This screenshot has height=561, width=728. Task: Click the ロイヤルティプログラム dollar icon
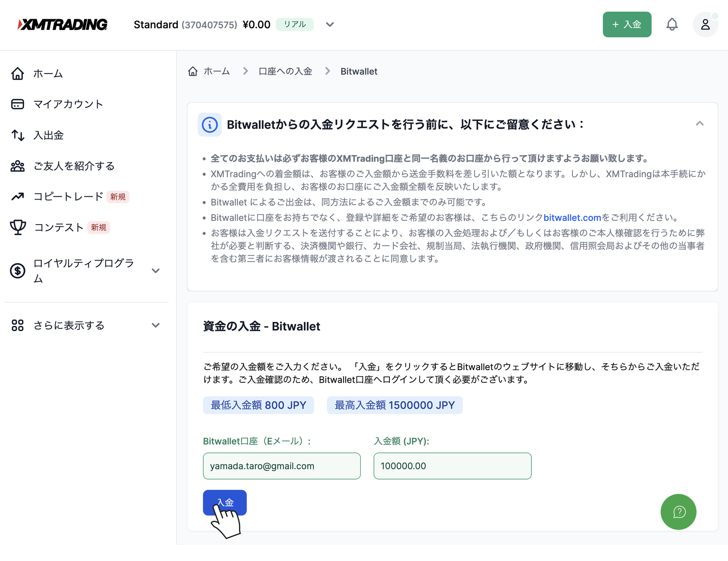[x=18, y=271]
